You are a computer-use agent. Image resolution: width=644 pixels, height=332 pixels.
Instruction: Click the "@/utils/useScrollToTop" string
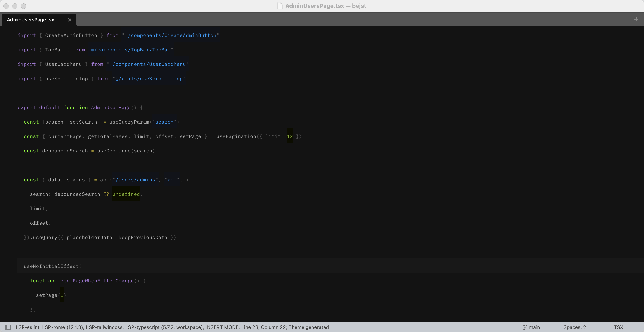coord(149,79)
